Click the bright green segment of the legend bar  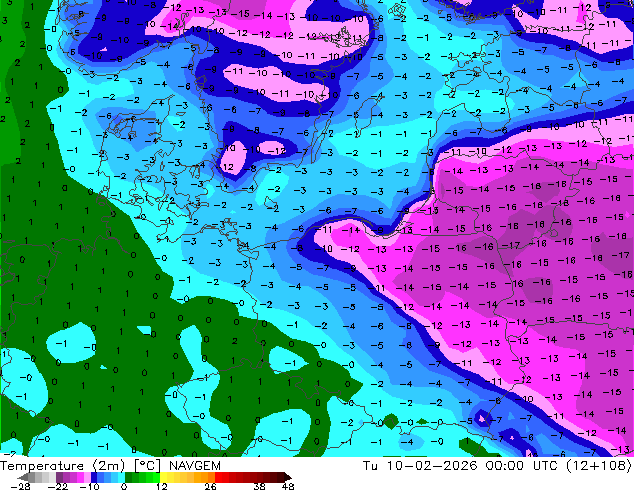pos(156,477)
